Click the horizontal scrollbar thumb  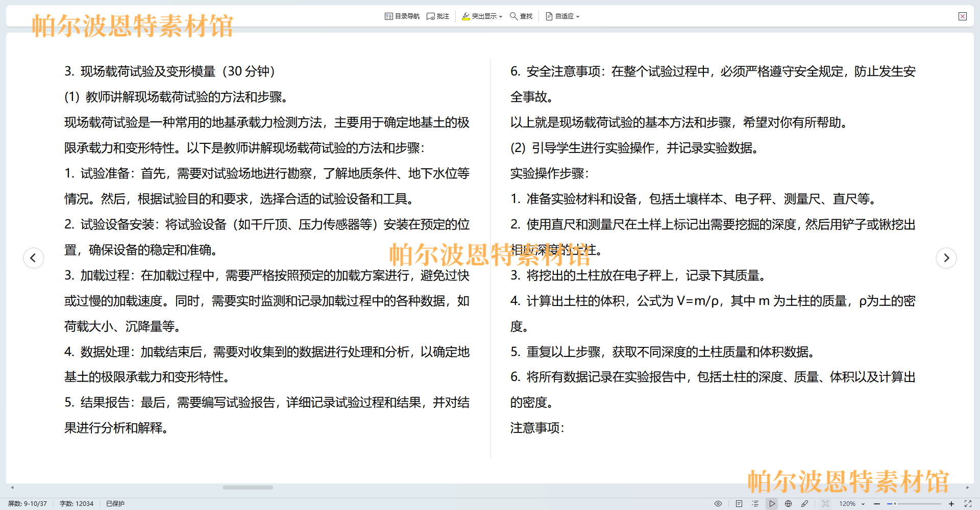pyautogui.click(x=248, y=488)
